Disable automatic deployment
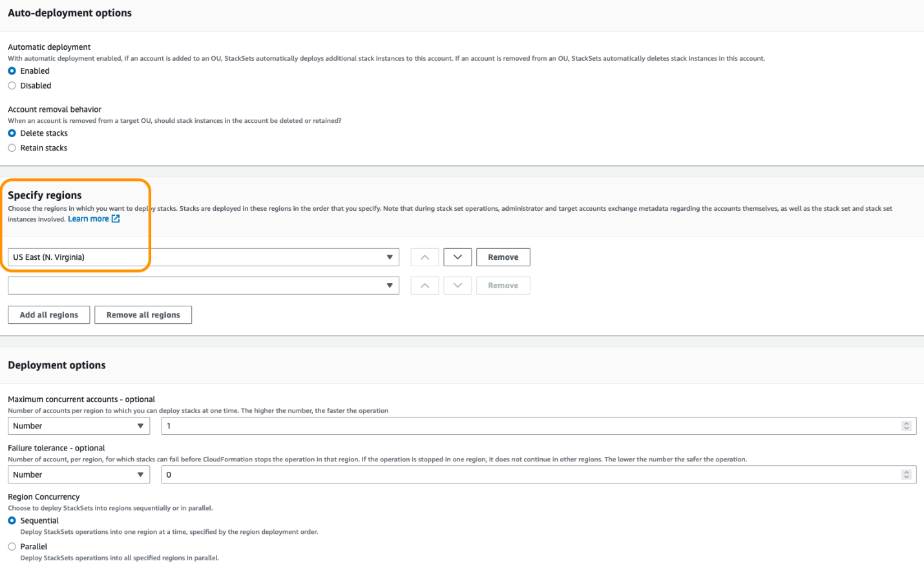 coord(11,85)
